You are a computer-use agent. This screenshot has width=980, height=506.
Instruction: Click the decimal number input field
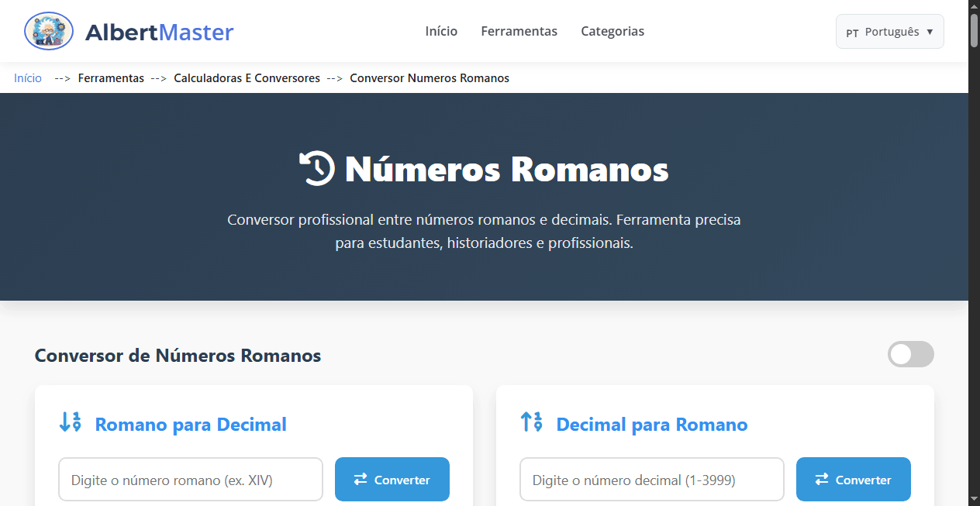point(651,479)
